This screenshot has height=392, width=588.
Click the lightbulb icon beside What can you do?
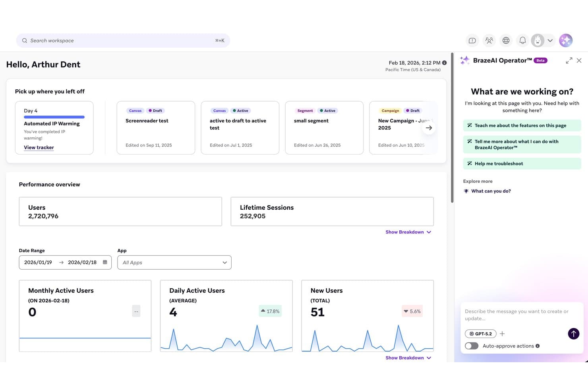click(x=466, y=191)
